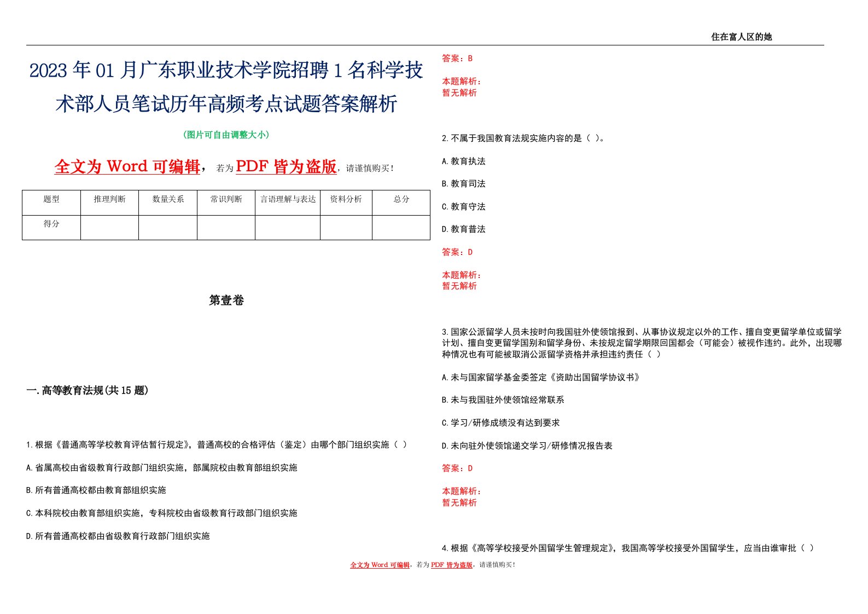Select option 'D.未向驻外使领馆递交学习/研修情况报告表'
The image size is (868, 614).
pyautogui.click(x=527, y=446)
